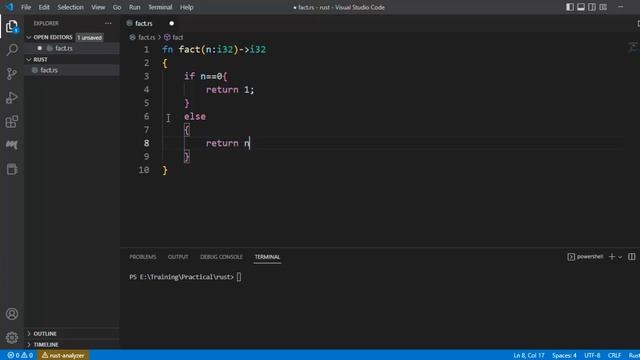Open the View menu
Image resolution: width=640 pixels, height=360 pixels.
point(98,7)
